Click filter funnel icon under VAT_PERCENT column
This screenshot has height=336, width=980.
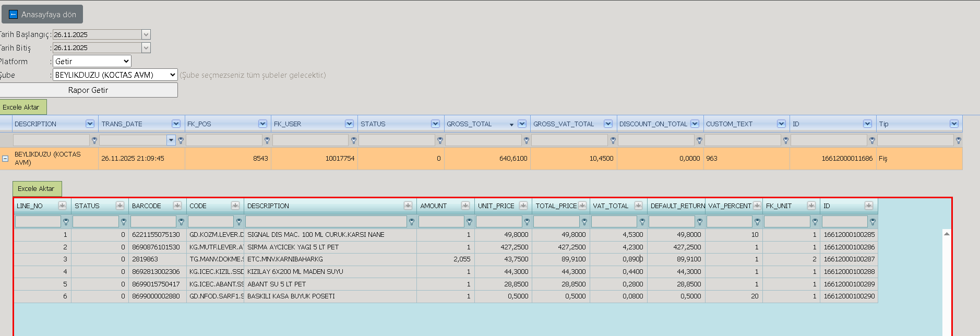coord(757,222)
